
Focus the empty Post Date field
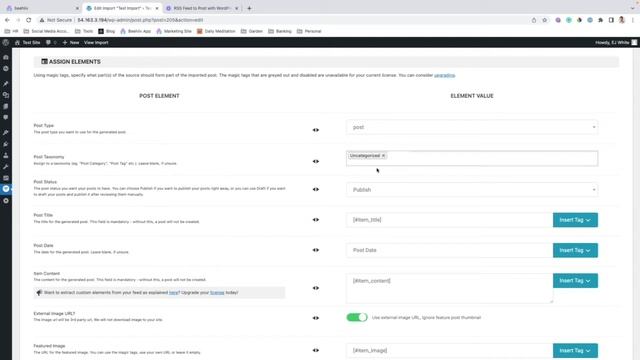(x=449, y=250)
